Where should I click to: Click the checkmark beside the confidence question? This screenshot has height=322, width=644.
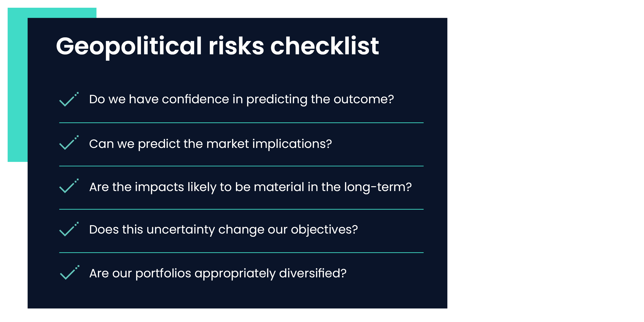[68, 100]
